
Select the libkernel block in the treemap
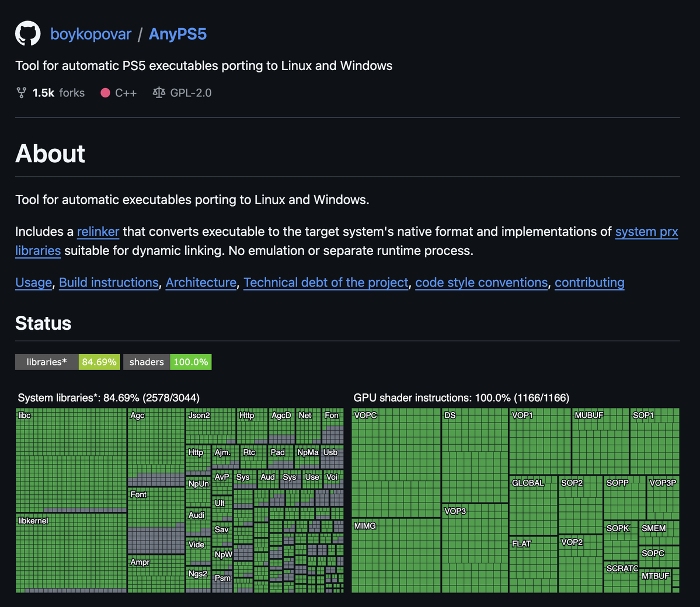pos(71,553)
